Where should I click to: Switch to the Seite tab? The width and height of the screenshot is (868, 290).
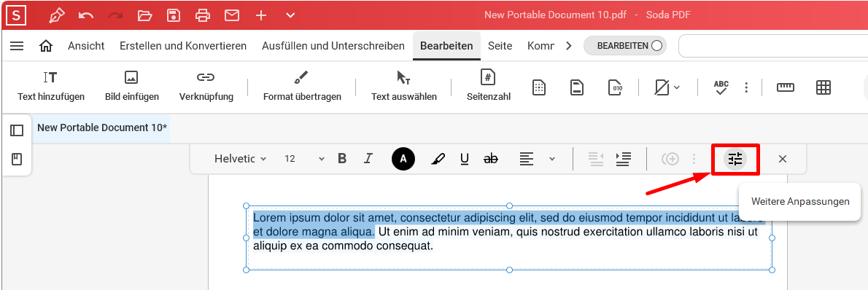pos(500,46)
